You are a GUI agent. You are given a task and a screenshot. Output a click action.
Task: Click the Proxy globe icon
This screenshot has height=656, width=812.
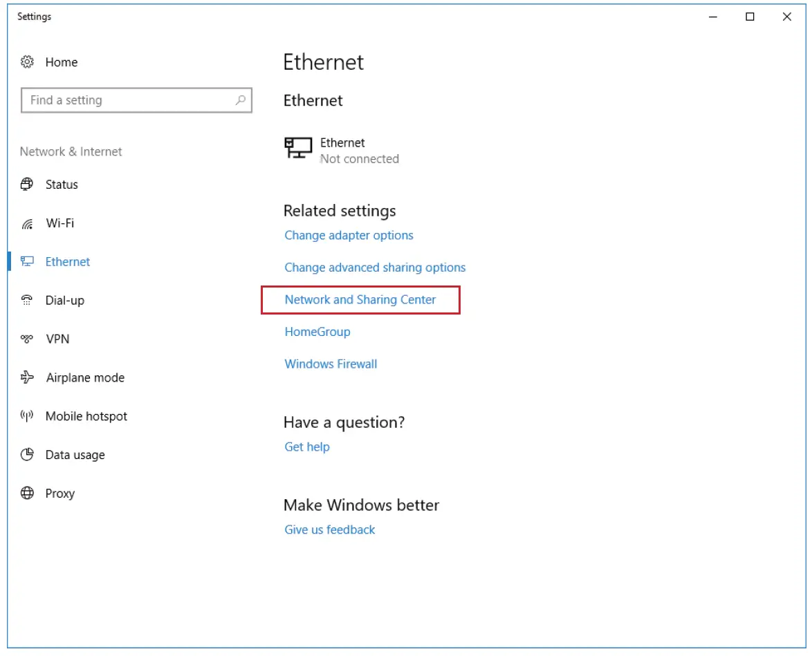[x=27, y=494]
